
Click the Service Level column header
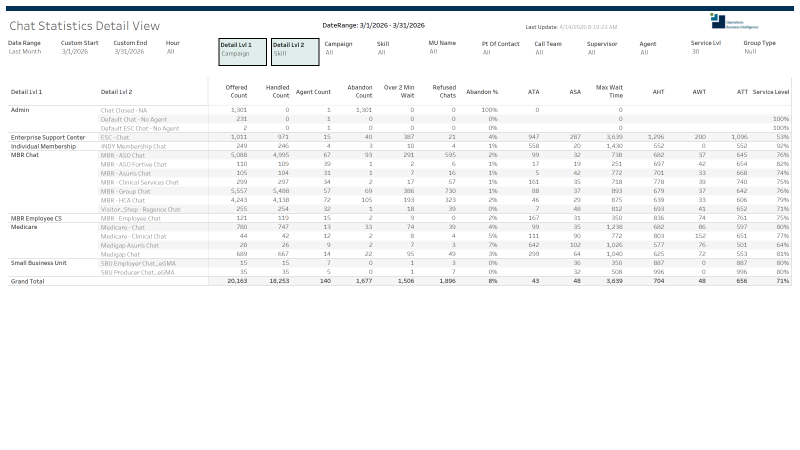[x=770, y=91]
